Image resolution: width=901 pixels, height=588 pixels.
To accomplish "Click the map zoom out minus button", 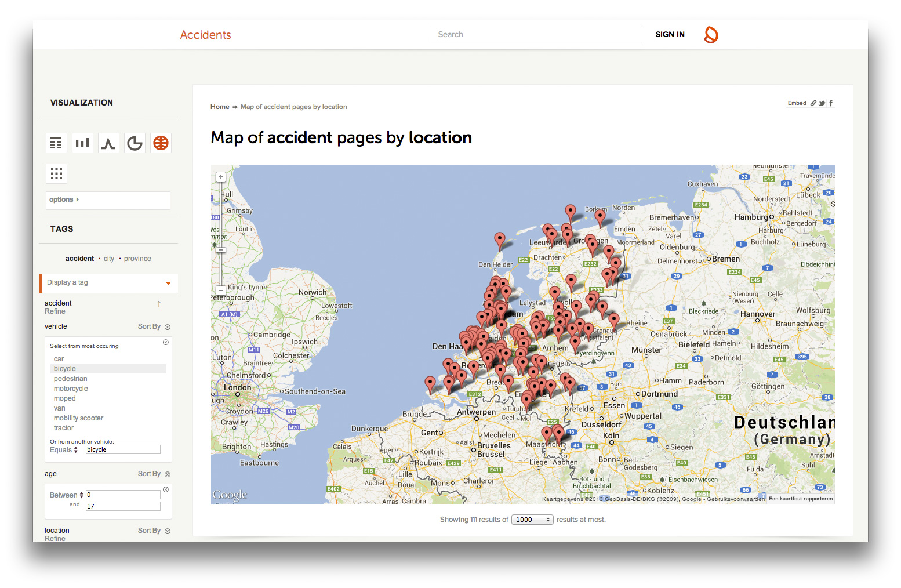I will pyautogui.click(x=221, y=291).
